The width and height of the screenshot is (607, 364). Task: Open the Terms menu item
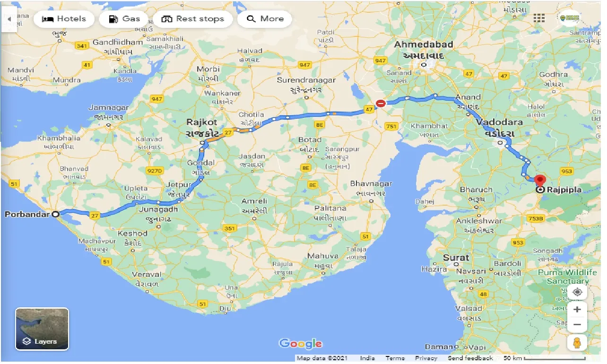(395, 358)
